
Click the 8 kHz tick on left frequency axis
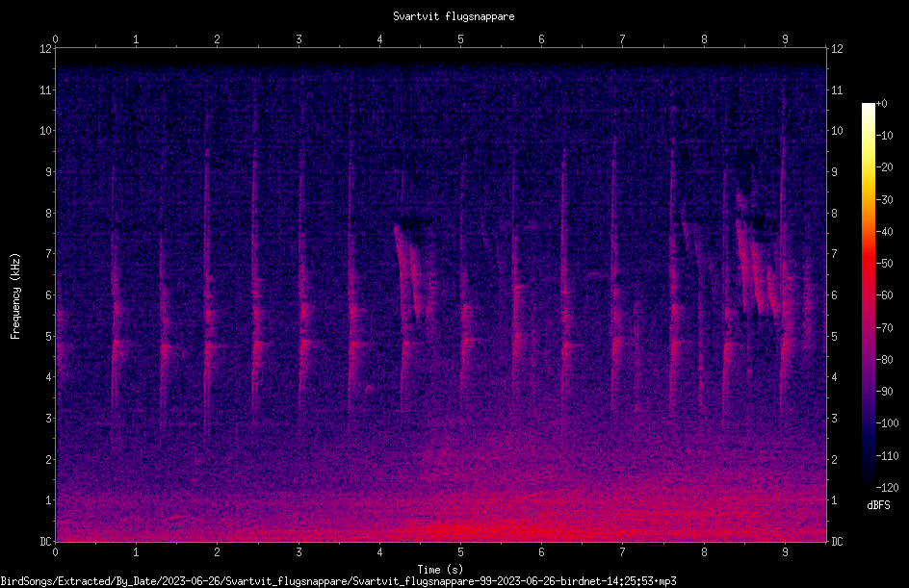click(49, 214)
